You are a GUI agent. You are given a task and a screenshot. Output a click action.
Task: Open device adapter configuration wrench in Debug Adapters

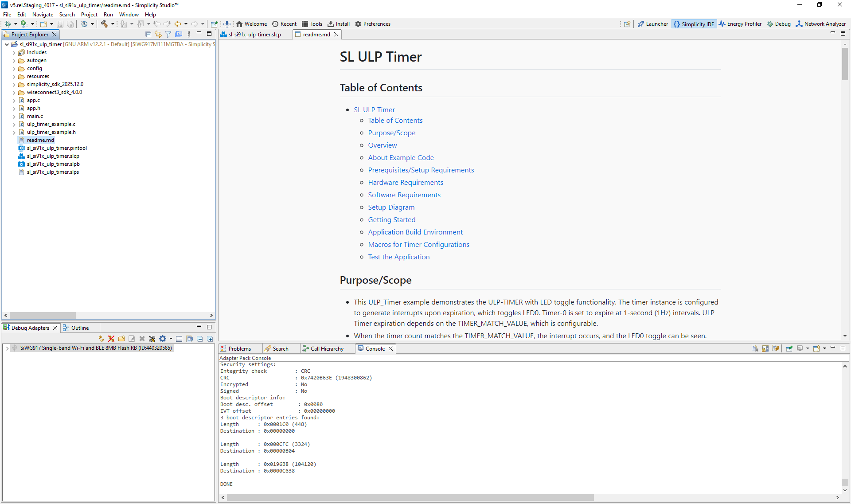pyautogui.click(x=152, y=339)
